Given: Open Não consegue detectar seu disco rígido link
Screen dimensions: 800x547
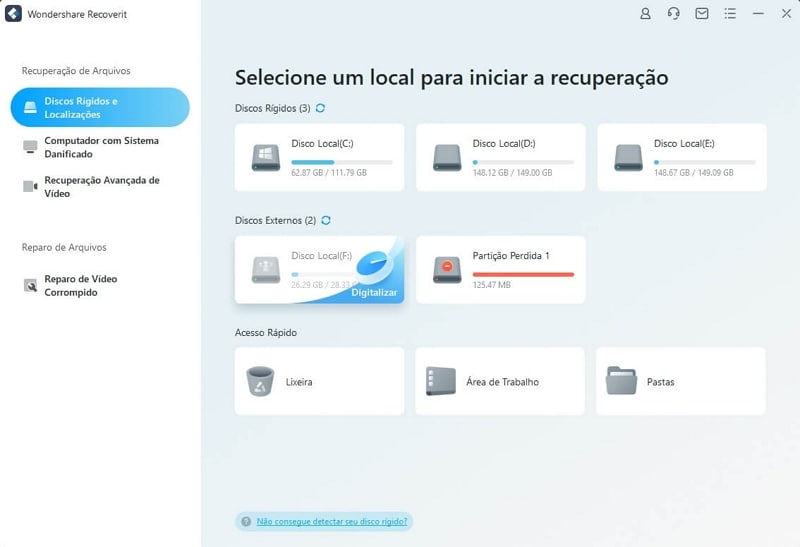Looking at the screenshot, I should pyautogui.click(x=332, y=521).
